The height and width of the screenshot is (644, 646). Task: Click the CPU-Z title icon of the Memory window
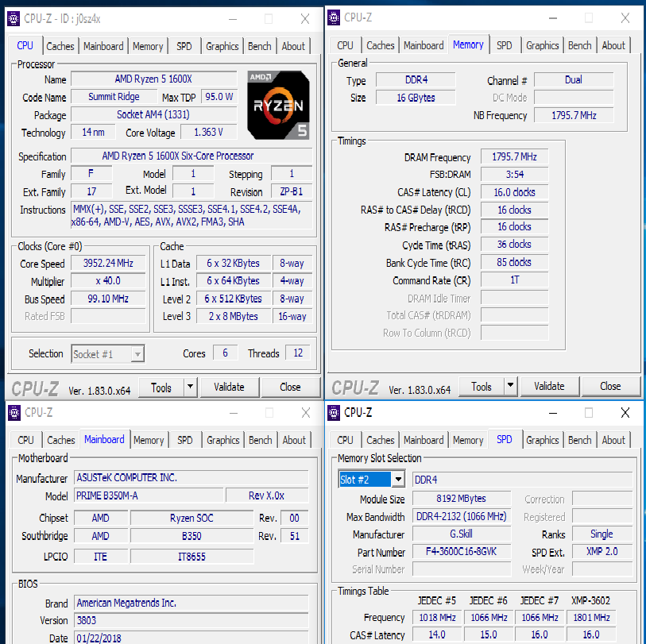pyautogui.click(x=333, y=17)
